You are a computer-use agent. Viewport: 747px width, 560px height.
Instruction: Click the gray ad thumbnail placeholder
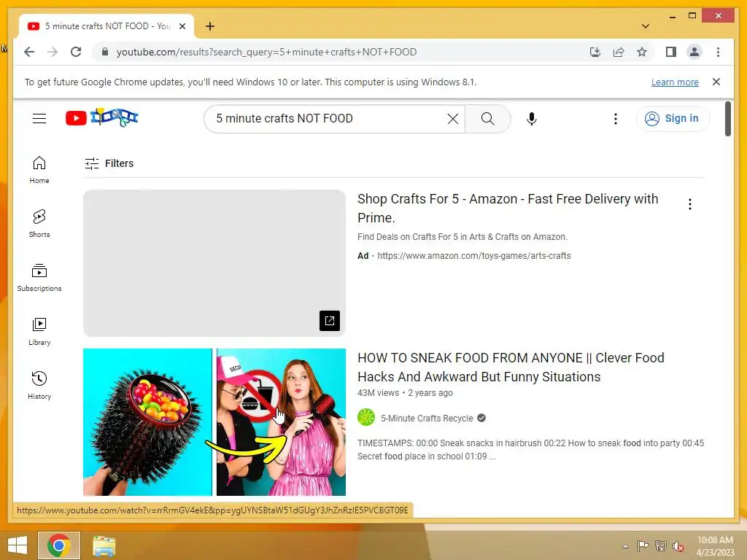point(214,263)
